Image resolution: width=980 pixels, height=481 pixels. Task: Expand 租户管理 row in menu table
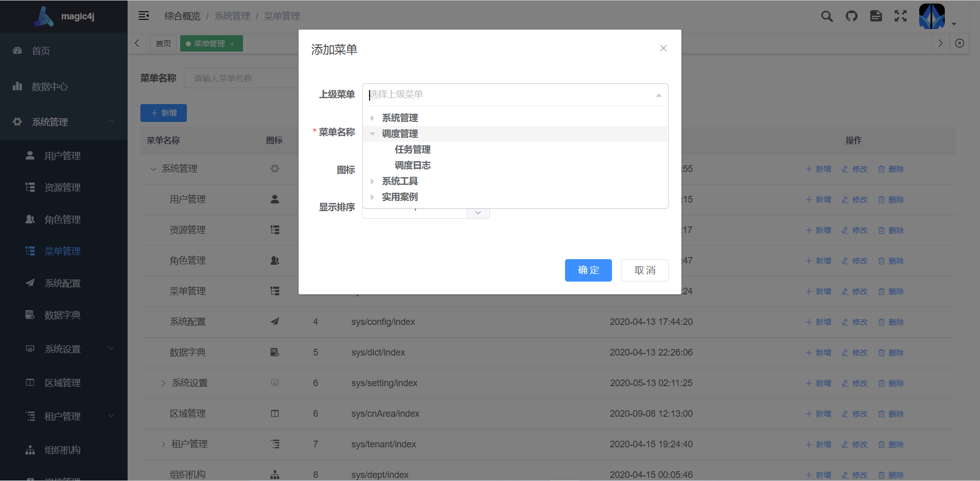point(163,444)
